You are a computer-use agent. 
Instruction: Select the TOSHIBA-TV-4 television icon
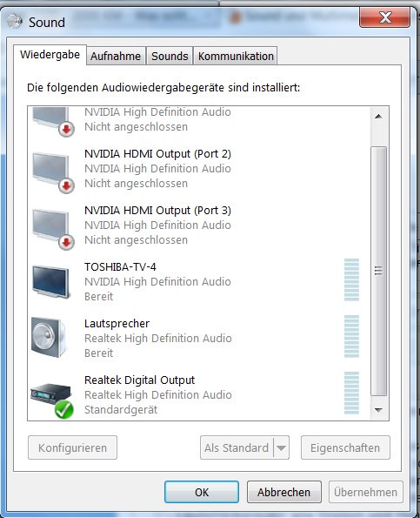pyautogui.click(x=51, y=282)
